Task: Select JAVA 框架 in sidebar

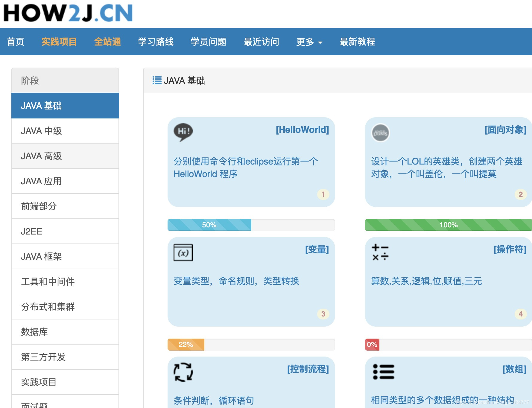Action: (x=65, y=256)
